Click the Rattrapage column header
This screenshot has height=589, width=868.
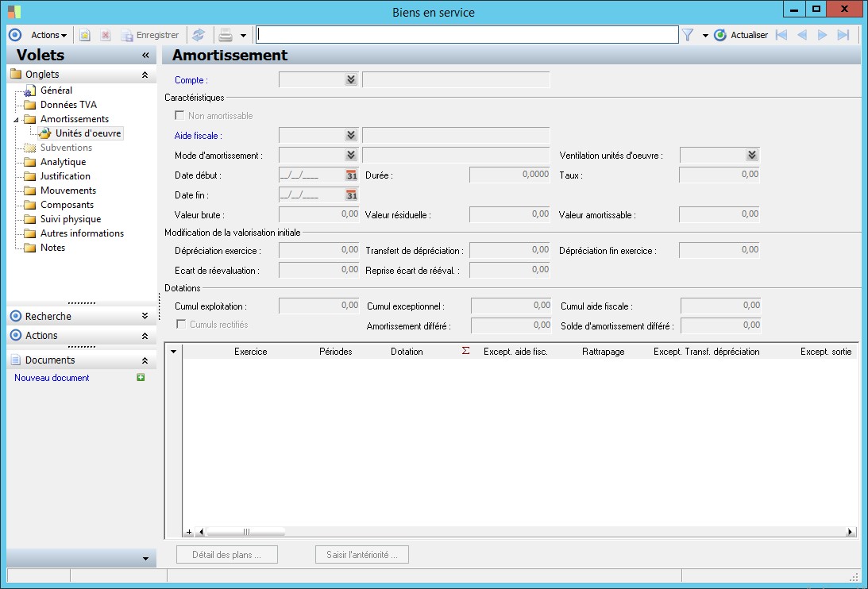click(603, 352)
